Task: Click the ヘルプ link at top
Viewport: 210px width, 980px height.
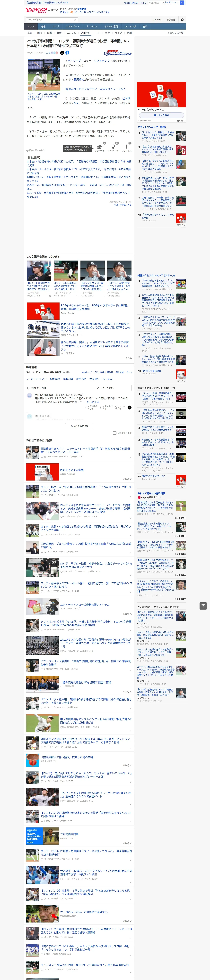Action: coord(143,3)
